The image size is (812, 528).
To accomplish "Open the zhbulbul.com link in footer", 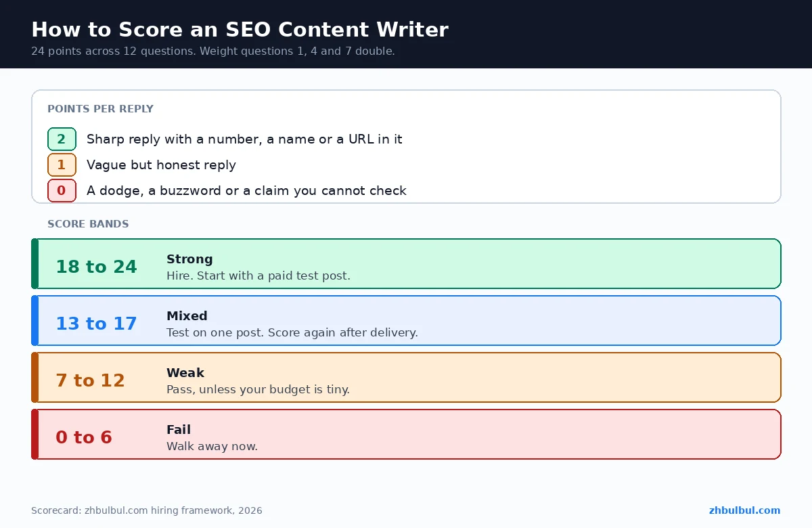I will click(744, 510).
